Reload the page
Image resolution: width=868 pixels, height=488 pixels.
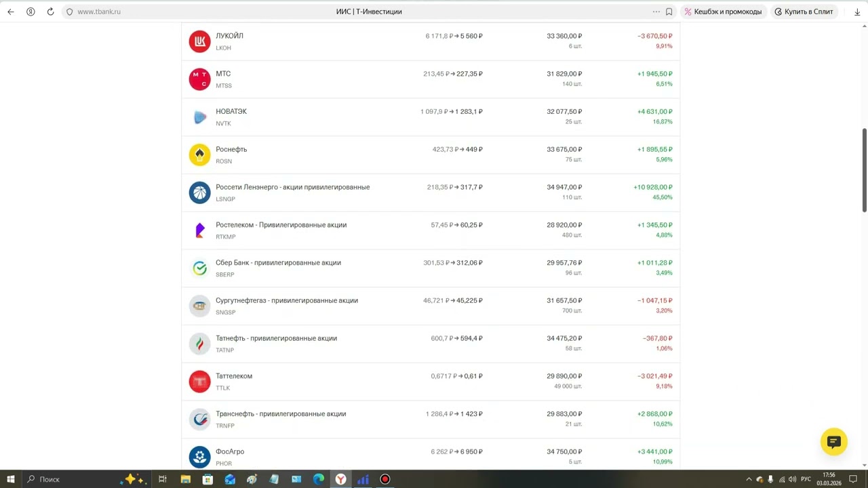click(x=50, y=12)
